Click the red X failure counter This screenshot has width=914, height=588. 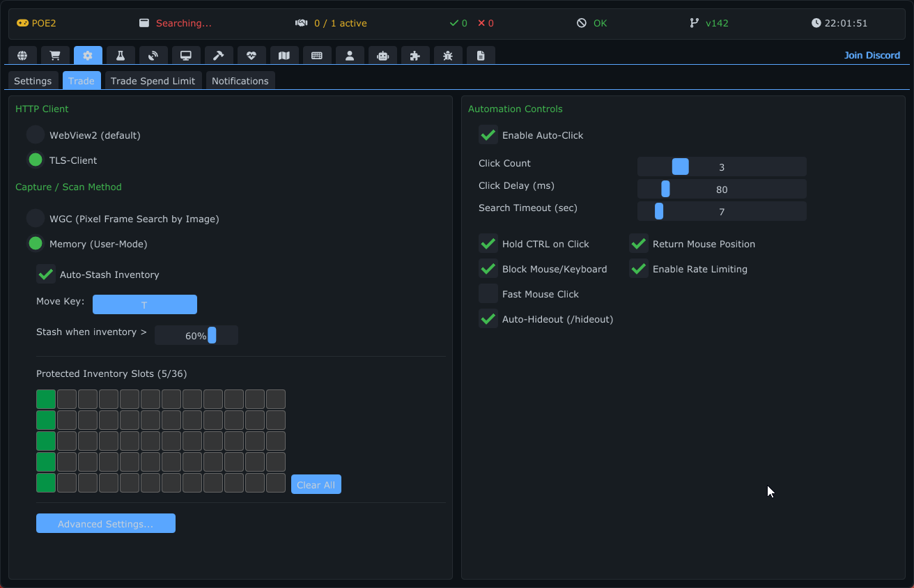point(486,23)
